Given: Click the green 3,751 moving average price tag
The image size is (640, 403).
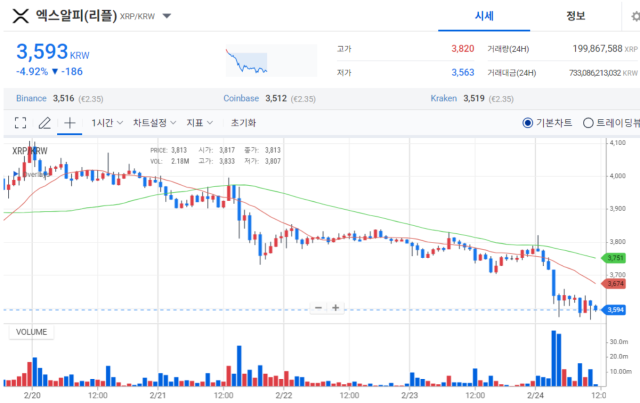Looking at the screenshot, I should [x=615, y=258].
